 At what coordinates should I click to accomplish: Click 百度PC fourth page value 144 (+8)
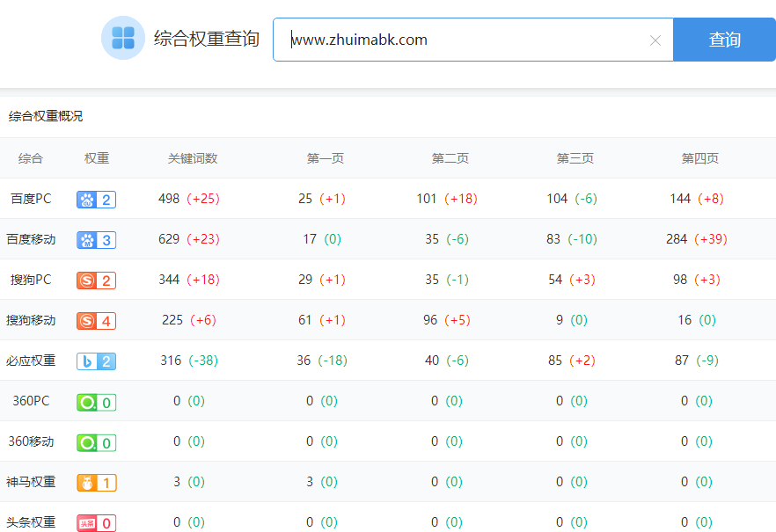pos(697,199)
